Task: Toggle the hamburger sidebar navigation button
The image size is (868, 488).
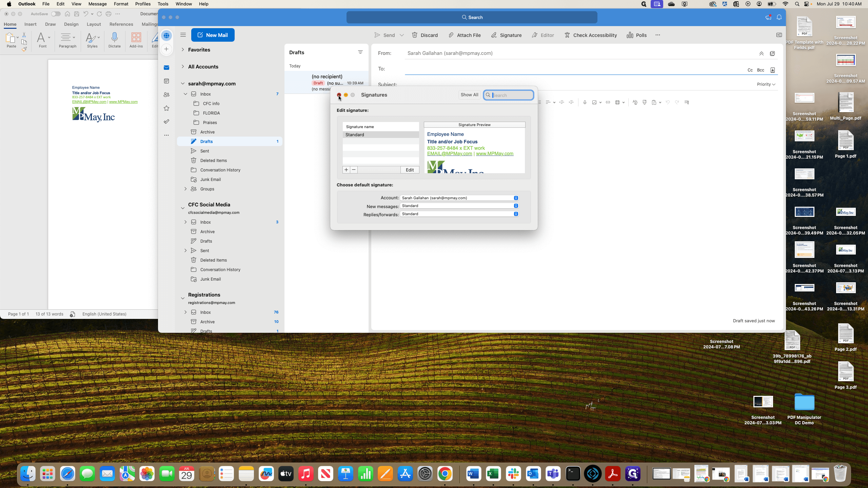Action: click(183, 35)
